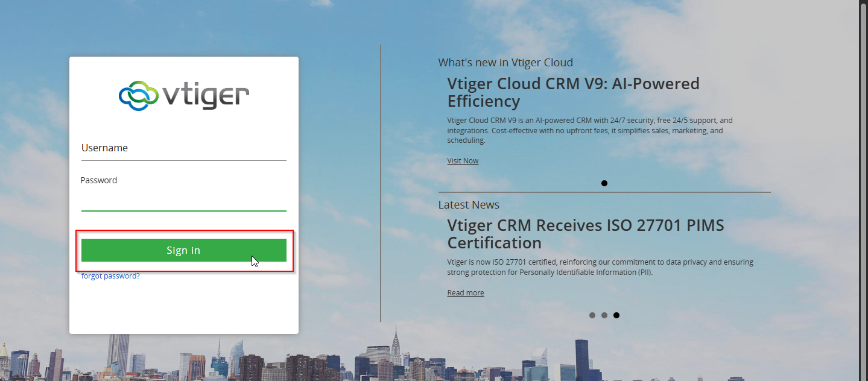This screenshot has height=381, width=868.
Task: Click the Vtiger Cloud CRM V9 headline
Action: click(573, 92)
